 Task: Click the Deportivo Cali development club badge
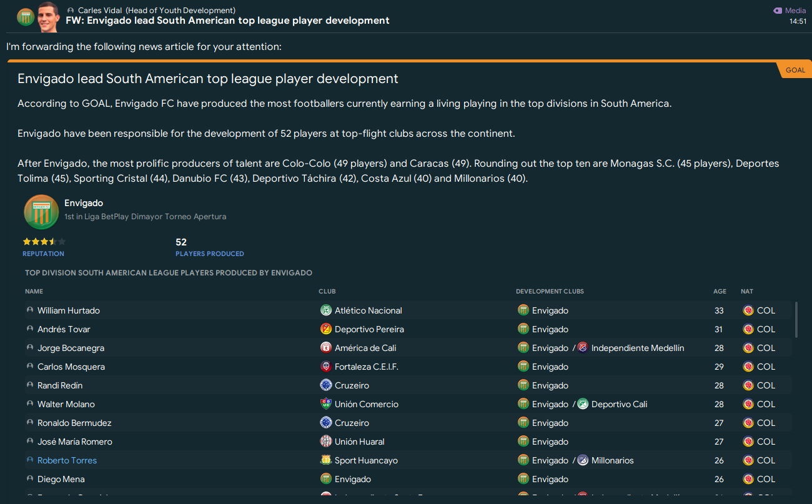pyautogui.click(x=583, y=404)
